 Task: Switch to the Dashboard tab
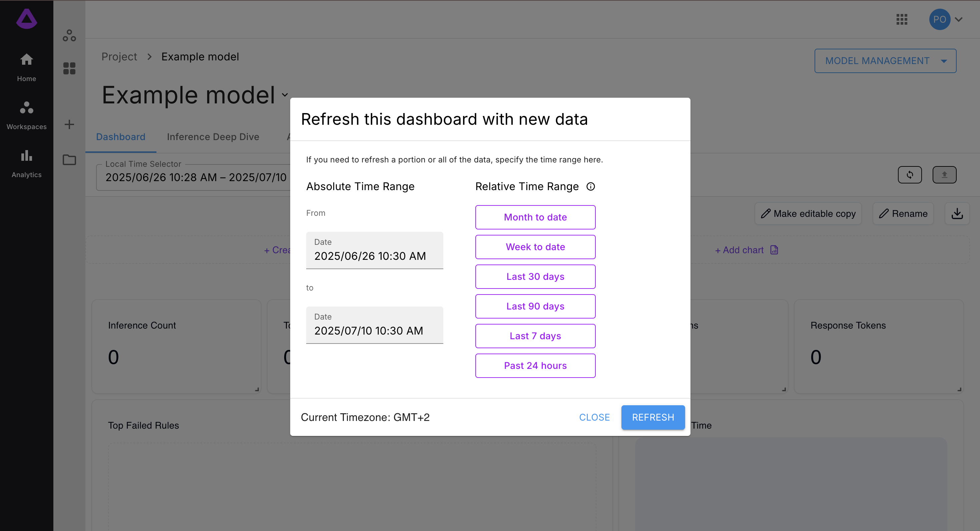[x=121, y=137]
